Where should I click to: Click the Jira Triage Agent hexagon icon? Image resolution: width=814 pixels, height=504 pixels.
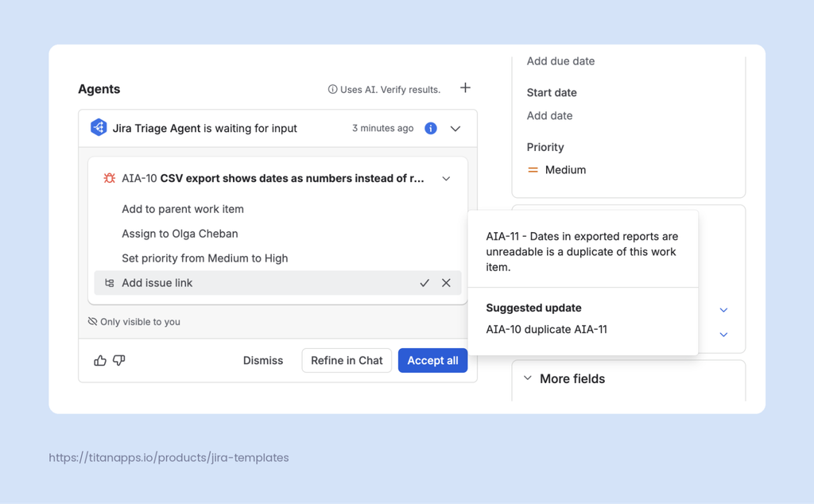[x=99, y=127]
